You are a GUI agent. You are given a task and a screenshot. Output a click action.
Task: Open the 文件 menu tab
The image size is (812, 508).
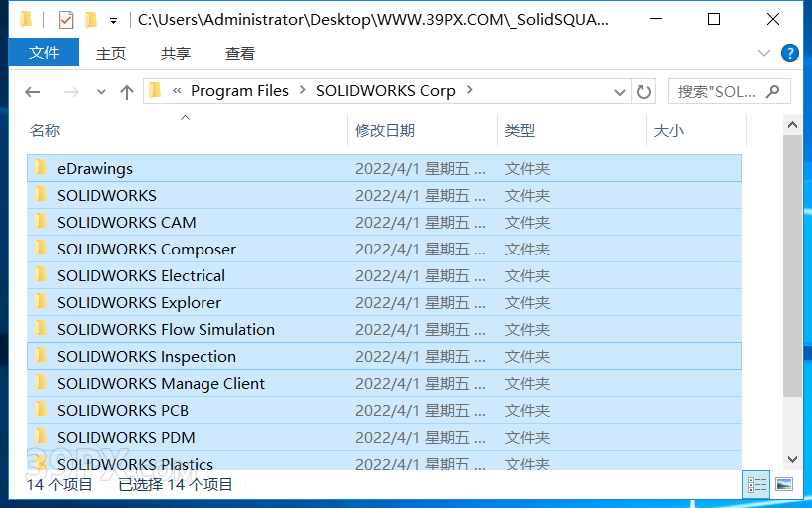(44, 53)
